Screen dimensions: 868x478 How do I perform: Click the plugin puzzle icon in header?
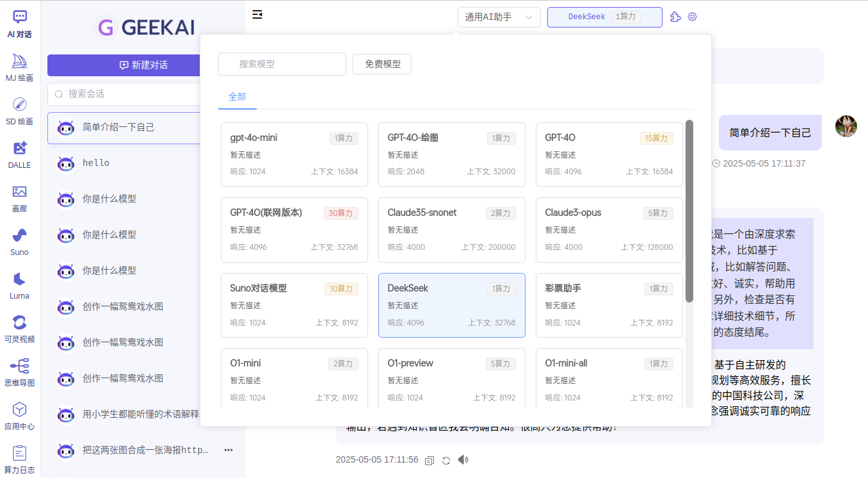675,17
